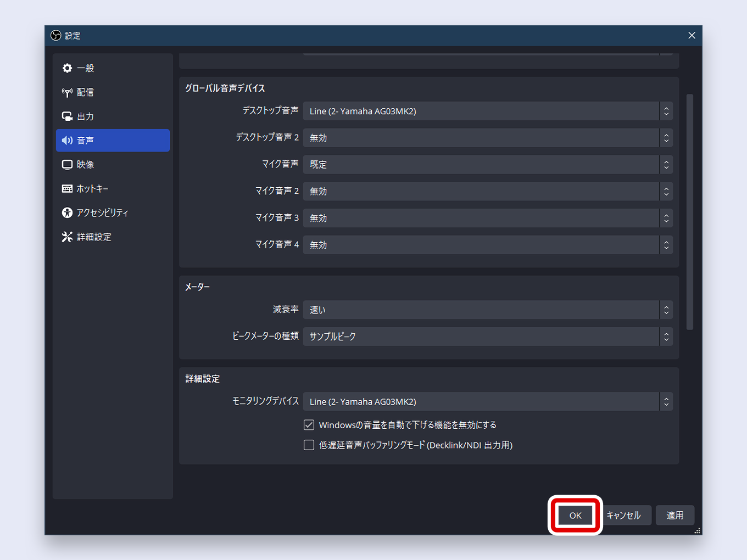Click the monitor icon beside 映像

(67, 165)
